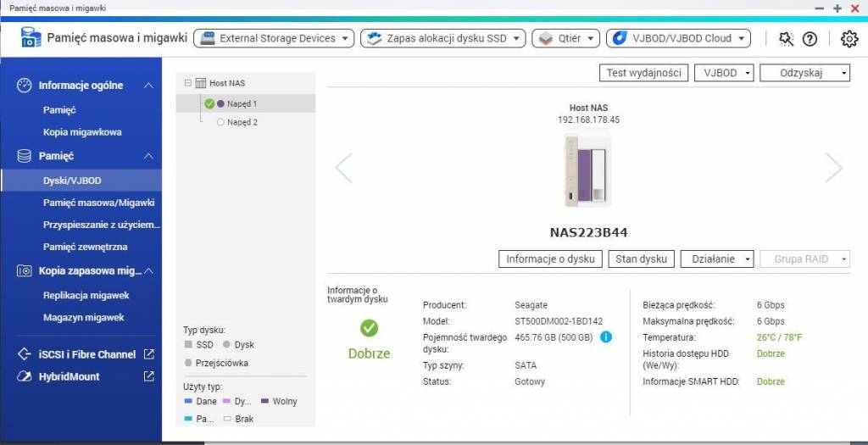Go to Pamięć overview page
The image size is (868, 445).
60,110
